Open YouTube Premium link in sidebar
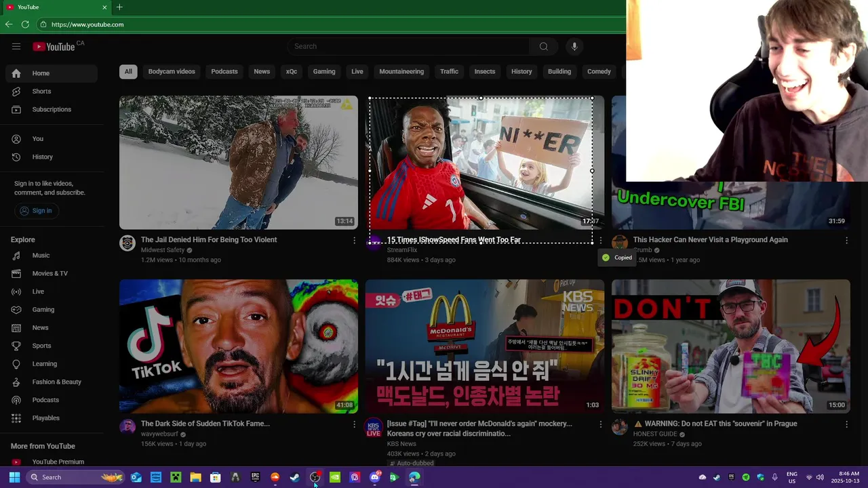This screenshot has height=488, width=868. pyautogui.click(x=52, y=462)
